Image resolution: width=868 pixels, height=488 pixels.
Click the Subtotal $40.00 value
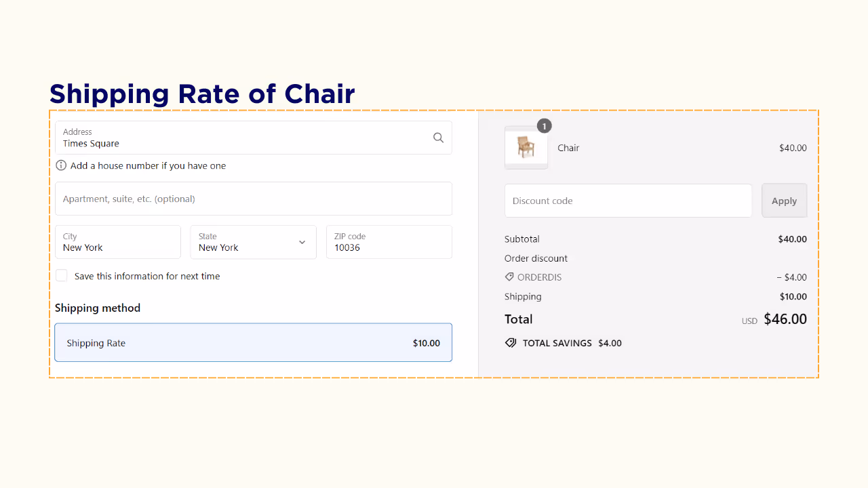click(x=793, y=239)
